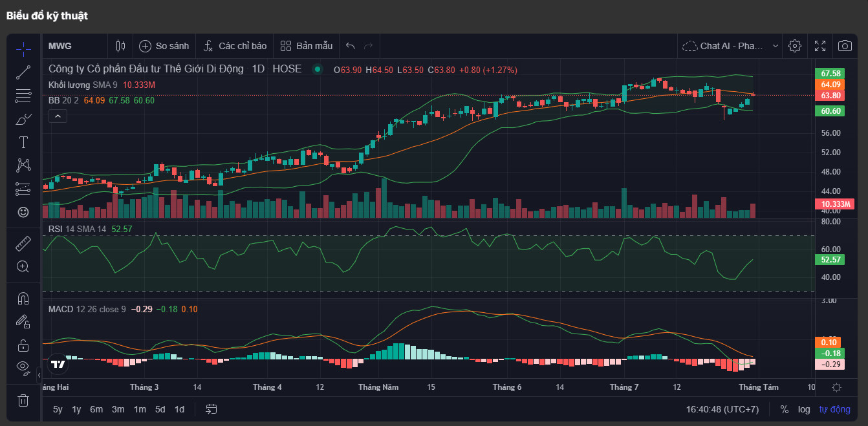Open chart settings gear
This screenshot has width=868, height=426.
pos(795,46)
